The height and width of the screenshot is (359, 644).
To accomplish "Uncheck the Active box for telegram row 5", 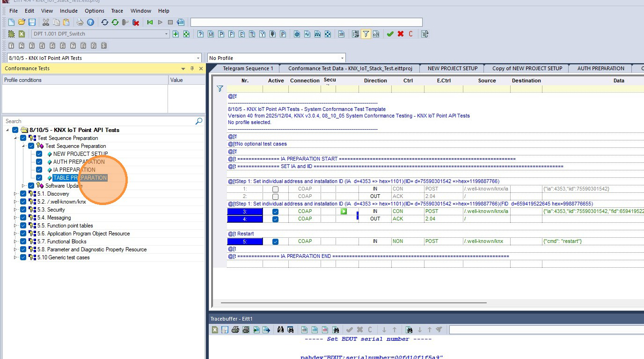I will (275, 242).
